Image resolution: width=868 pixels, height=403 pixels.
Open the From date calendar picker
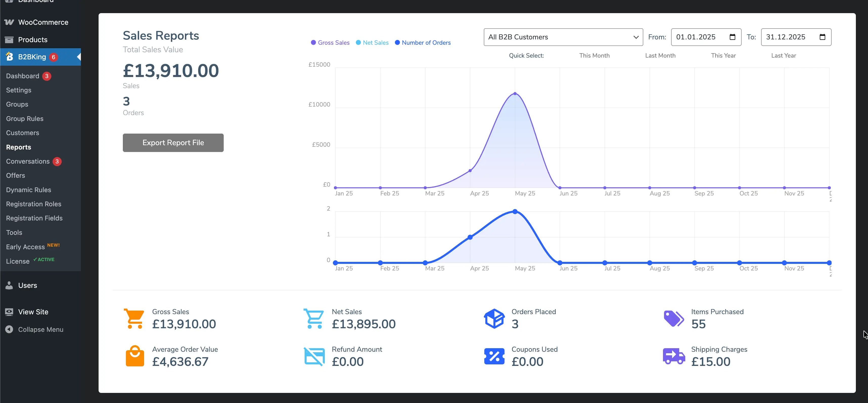pyautogui.click(x=732, y=37)
